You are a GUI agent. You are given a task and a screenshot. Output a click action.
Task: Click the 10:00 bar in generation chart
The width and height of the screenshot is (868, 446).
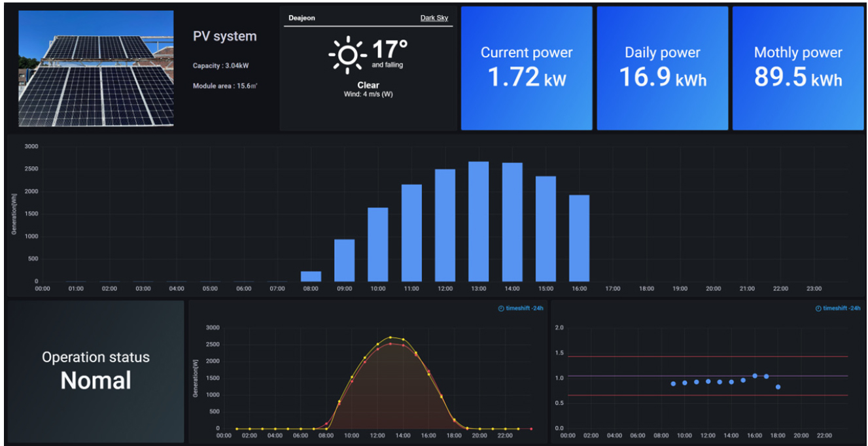point(378,245)
